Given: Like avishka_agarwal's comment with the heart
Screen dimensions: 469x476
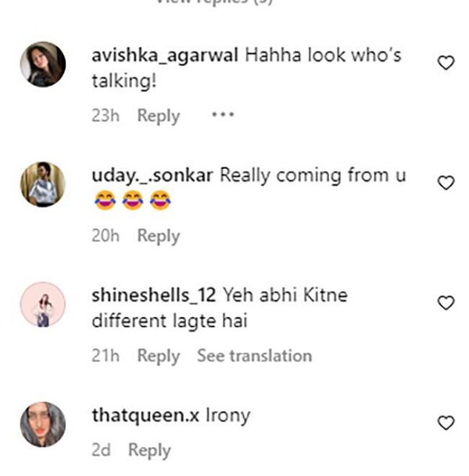Looking at the screenshot, I should [446, 63].
